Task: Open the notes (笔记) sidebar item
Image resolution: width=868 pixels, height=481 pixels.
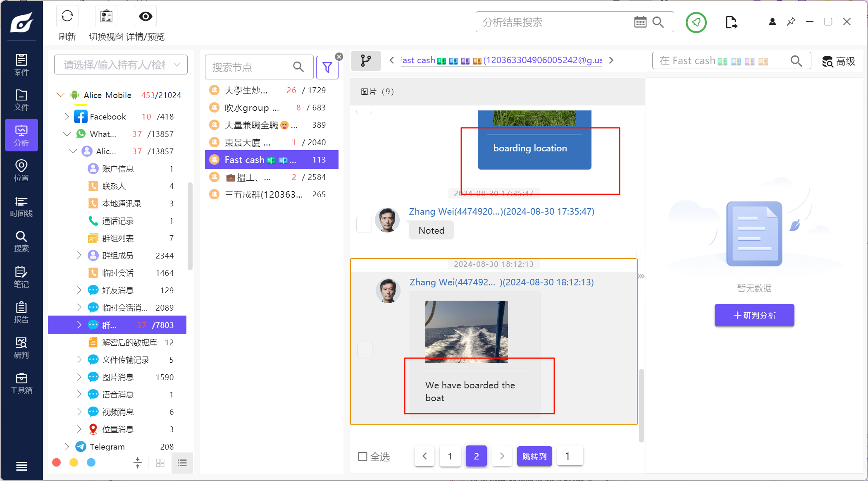Action: click(21, 277)
